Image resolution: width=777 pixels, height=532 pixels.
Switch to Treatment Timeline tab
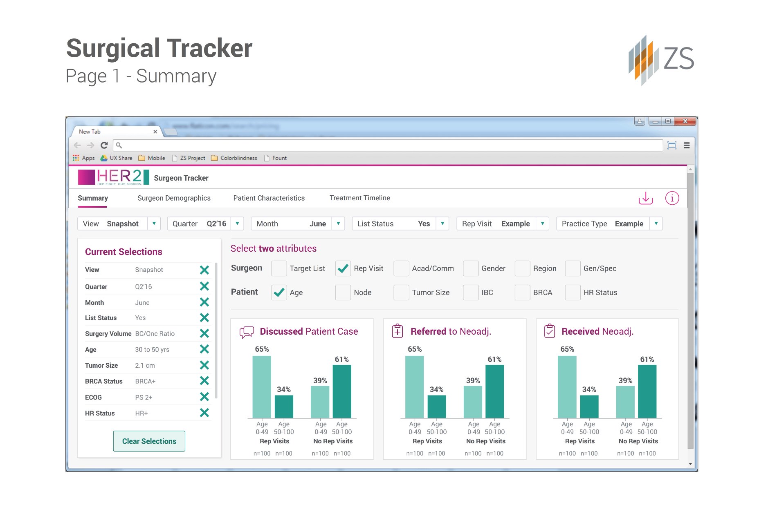(x=360, y=198)
